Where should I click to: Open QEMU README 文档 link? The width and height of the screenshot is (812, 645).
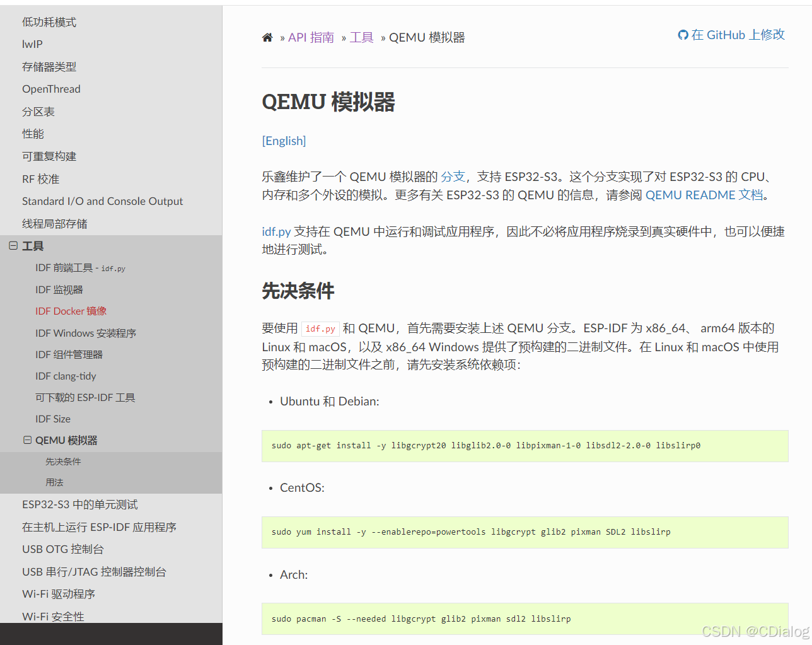pyautogui.click(x=704, y=195)
